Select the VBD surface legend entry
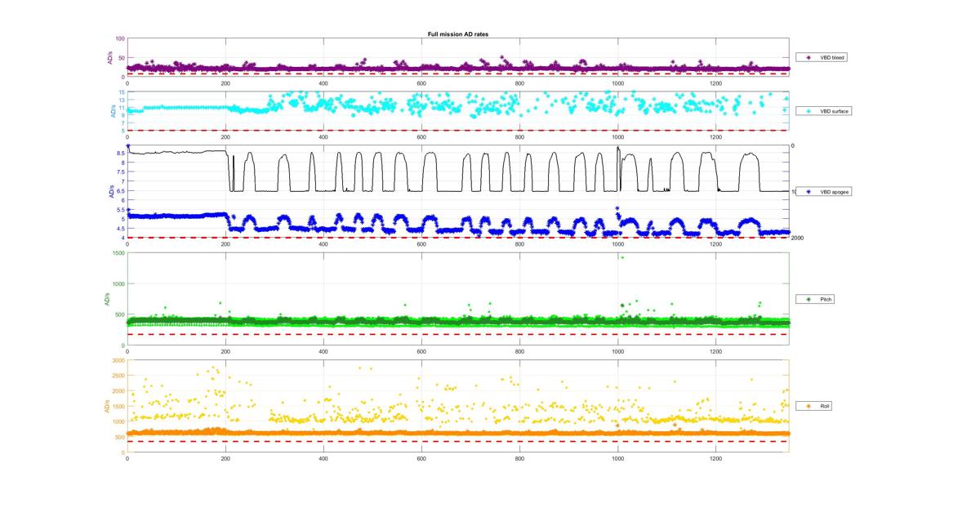The height and width of the screenshot is (508, 980). pyautogui.click(x=825, y=110)
